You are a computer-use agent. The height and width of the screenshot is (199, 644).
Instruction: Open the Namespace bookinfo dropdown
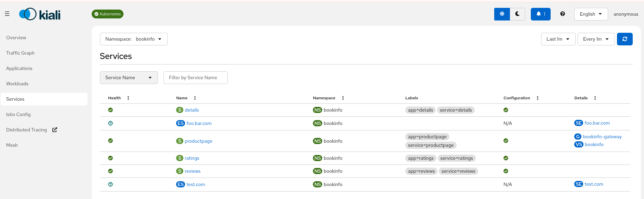[133, 39]
